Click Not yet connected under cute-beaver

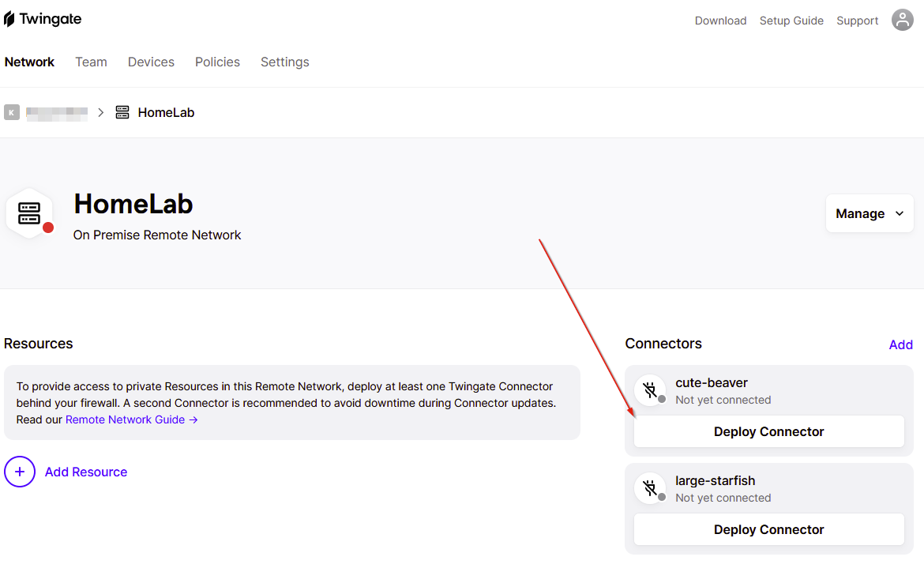pos(723,400)
